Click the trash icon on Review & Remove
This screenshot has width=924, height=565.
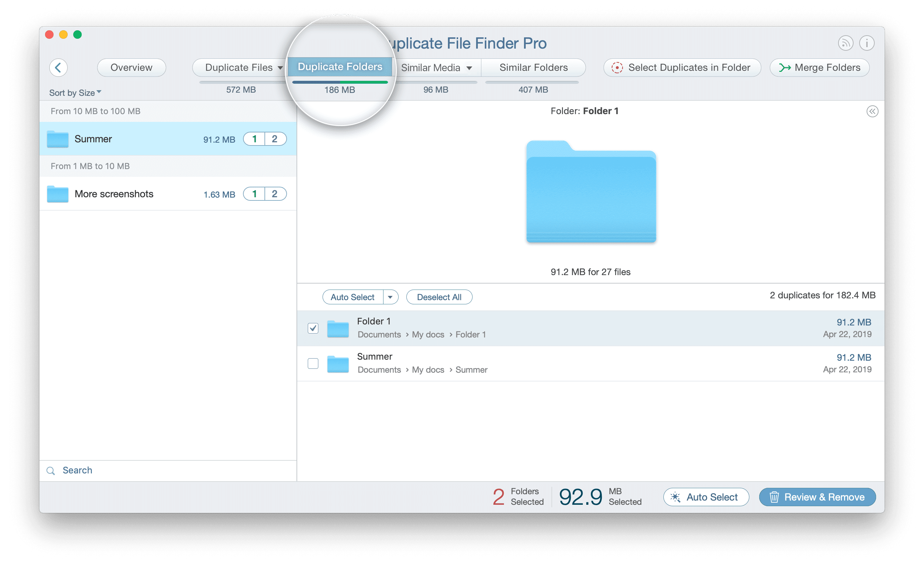coord(774,497)
